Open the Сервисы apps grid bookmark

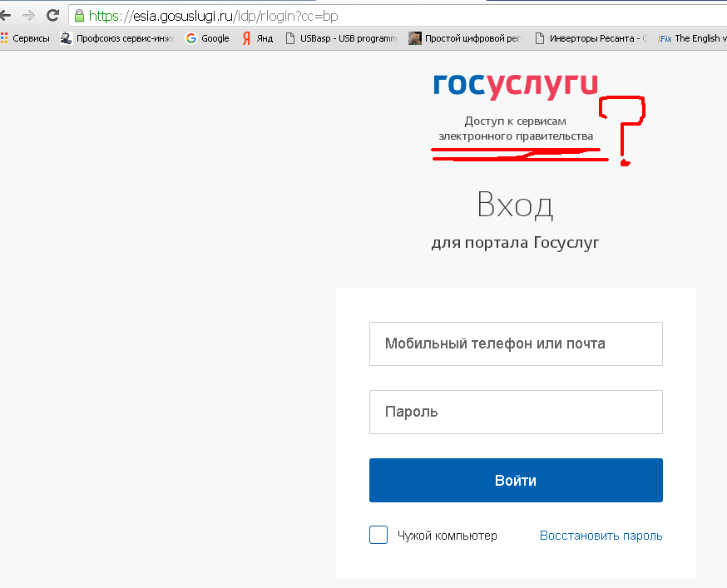pyautogui.click(x=25, y=38)
